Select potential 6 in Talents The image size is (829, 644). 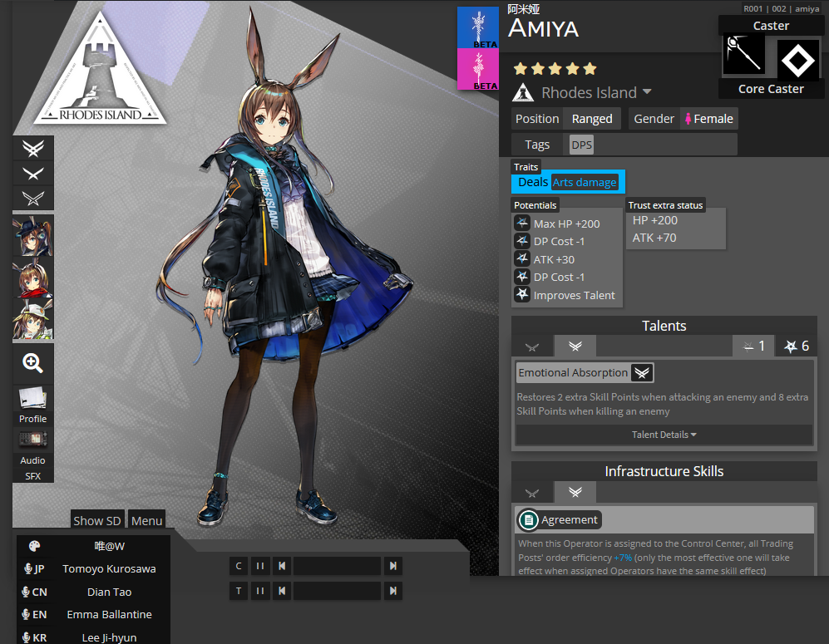[797, 346]
